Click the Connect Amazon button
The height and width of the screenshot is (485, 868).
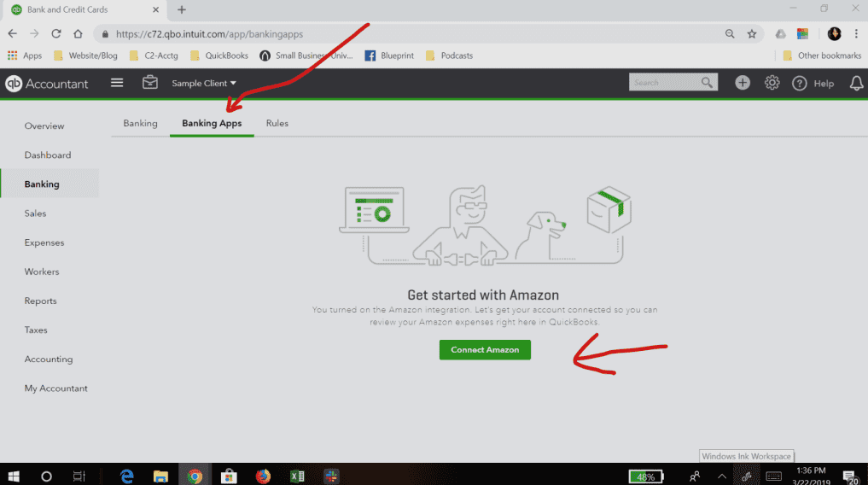[x=485, y=350]
